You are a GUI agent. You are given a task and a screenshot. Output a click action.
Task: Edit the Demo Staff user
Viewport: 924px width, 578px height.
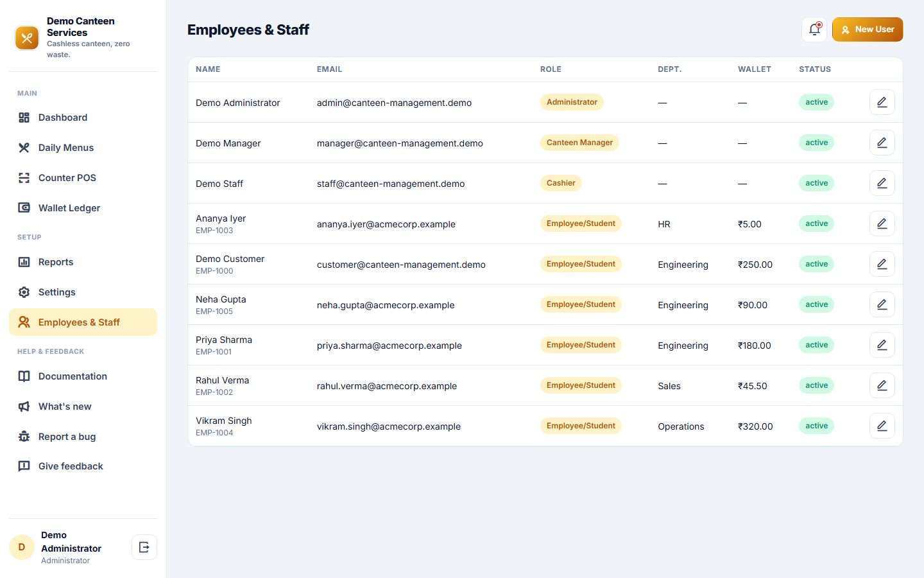[x=882, y=183]
